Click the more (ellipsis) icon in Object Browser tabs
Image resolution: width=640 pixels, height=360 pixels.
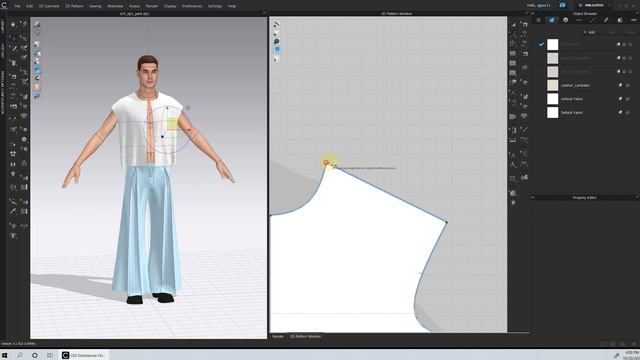click(x=634, y=20)
